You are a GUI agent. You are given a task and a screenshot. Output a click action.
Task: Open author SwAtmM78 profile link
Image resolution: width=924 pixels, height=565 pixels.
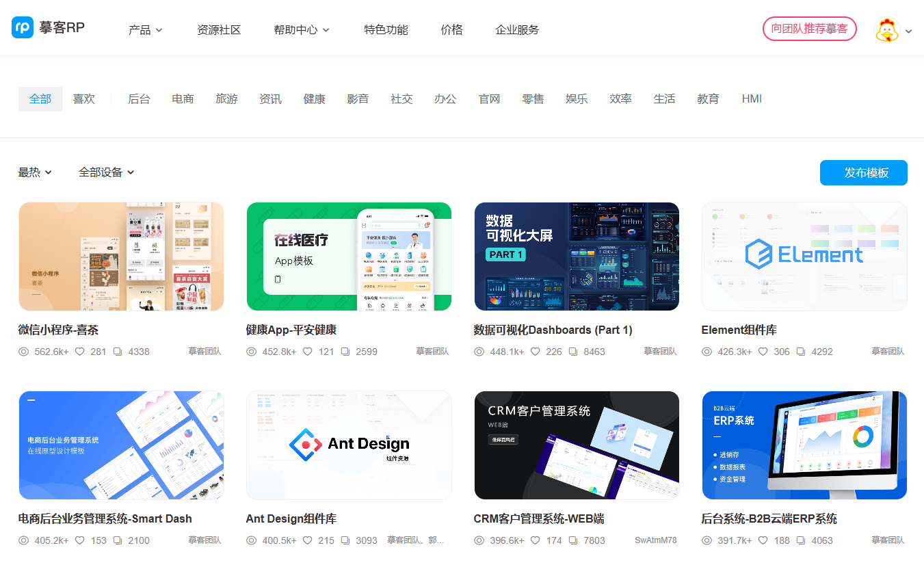[x=655, y=540]
